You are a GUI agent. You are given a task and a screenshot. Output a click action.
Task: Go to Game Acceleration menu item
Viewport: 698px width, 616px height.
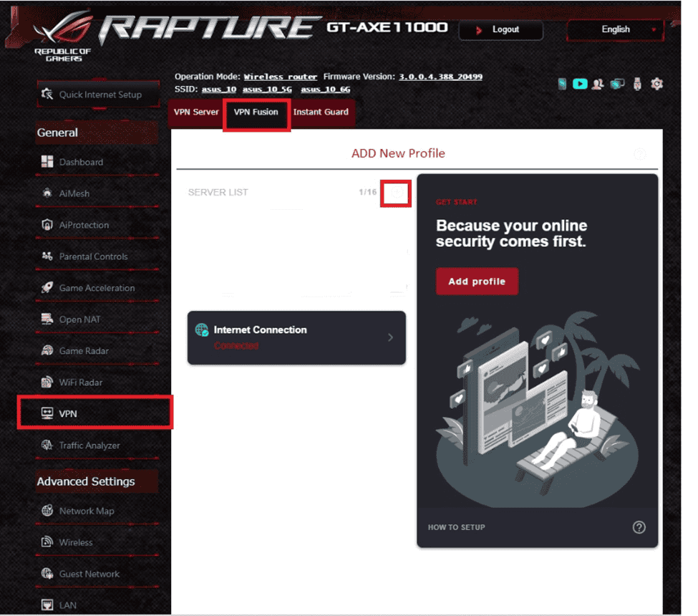click(97, 288)
